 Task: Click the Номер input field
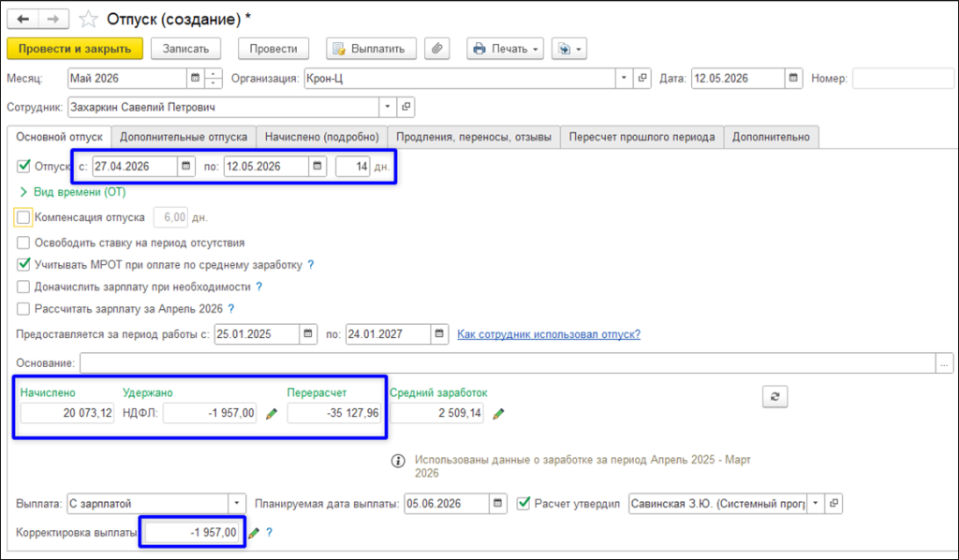coord(904,79)
